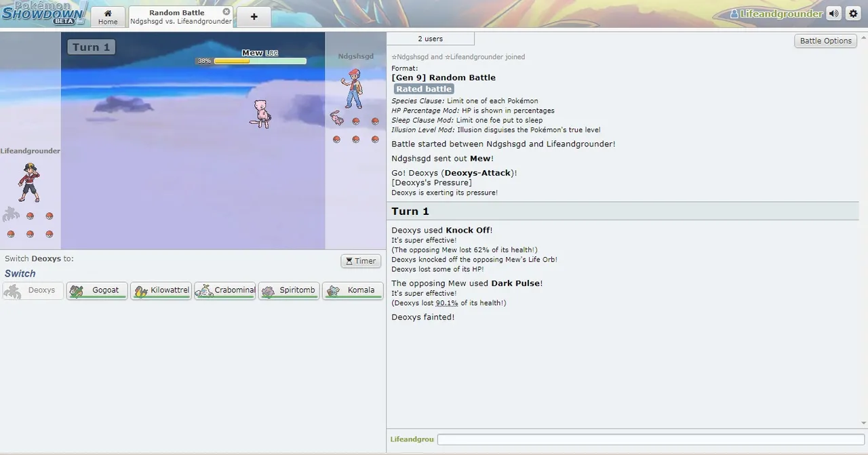Open a new room with the plus tab
868x455 pixels.
(254, 17)
